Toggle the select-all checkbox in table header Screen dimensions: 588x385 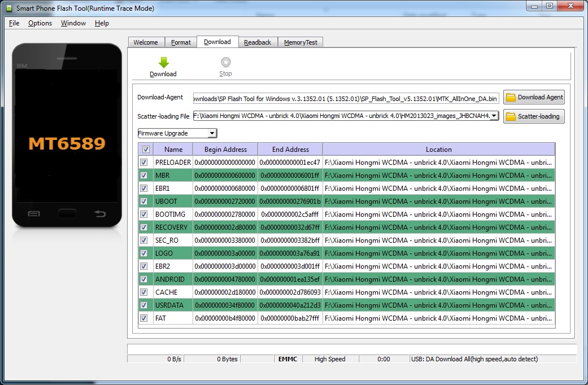pos(146,150)
